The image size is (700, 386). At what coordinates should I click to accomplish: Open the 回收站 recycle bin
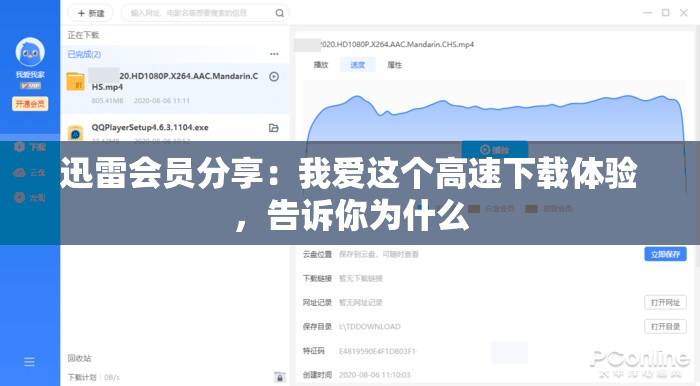tap(79, 358)
